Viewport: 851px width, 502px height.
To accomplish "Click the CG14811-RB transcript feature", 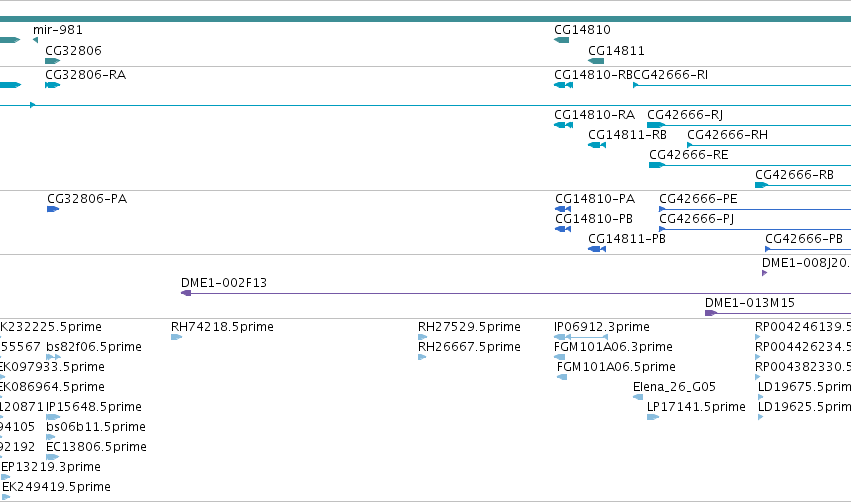I will point(597,145).
